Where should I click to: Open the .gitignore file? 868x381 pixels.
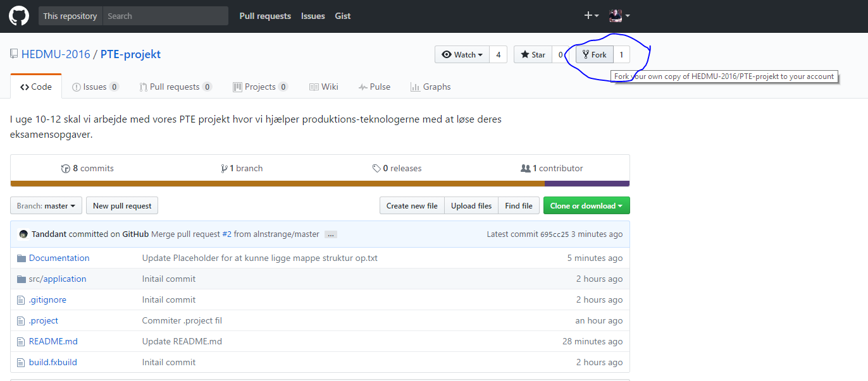(47, 299)
